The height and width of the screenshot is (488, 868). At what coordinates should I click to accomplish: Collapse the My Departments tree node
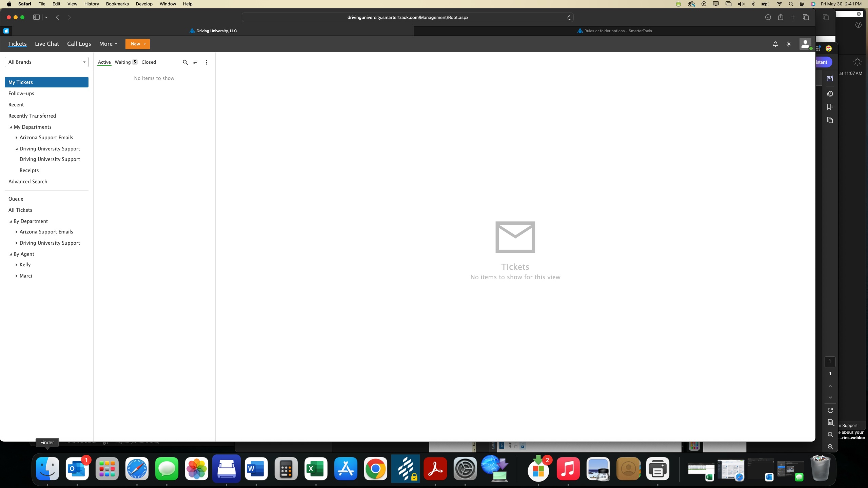click(x=11, y=127)
